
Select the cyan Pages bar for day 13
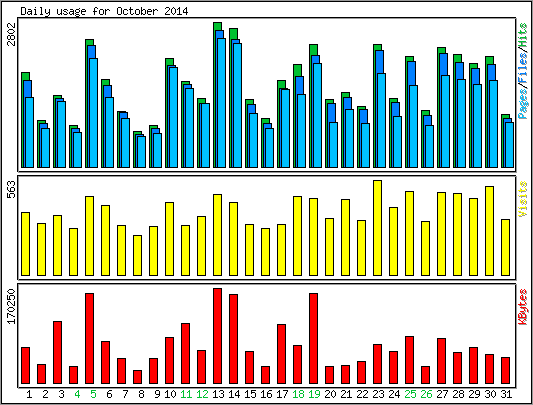coord(221,103)
